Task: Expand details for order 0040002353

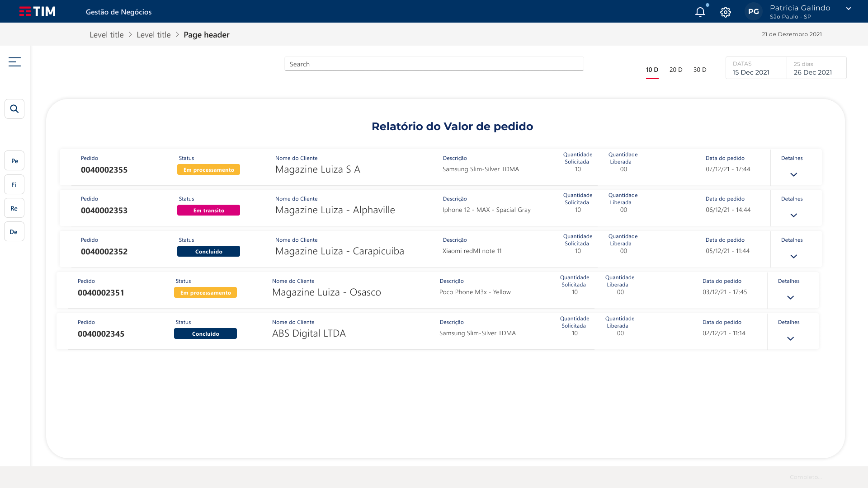Action: click(x=793, y=215)
